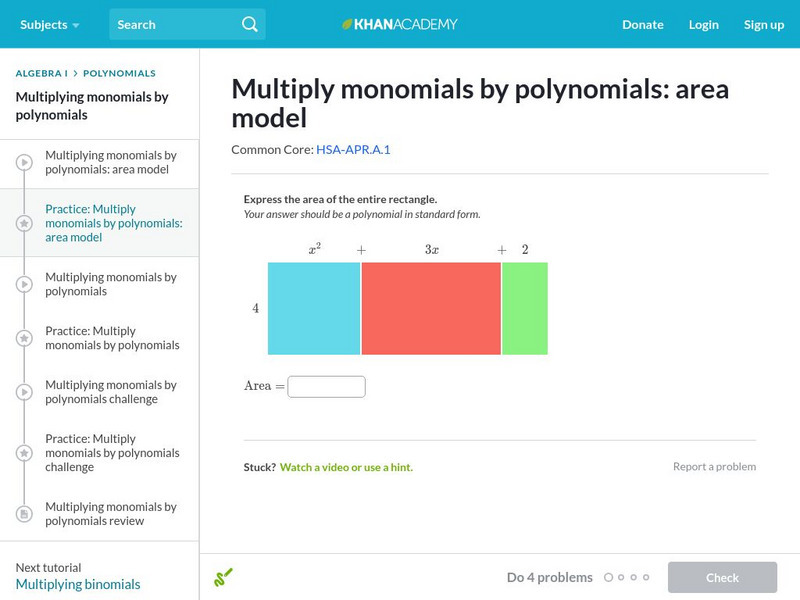Click the play icon beside Multiplying monomials by polynomials
Viewport: 800px width, 600px height.
[25, 284]
